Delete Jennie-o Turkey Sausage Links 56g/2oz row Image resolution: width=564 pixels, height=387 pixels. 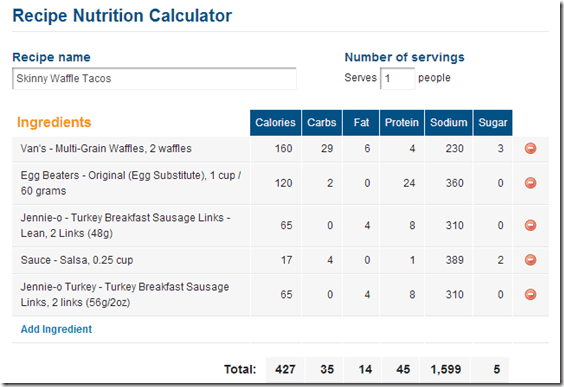(530, 295)
